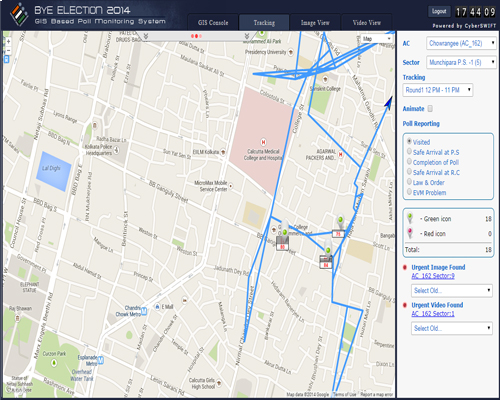This screenshot has height=400, width=500.
Task: Click the Esplanade Metro station icon
Action: click(x=101, y=360)
